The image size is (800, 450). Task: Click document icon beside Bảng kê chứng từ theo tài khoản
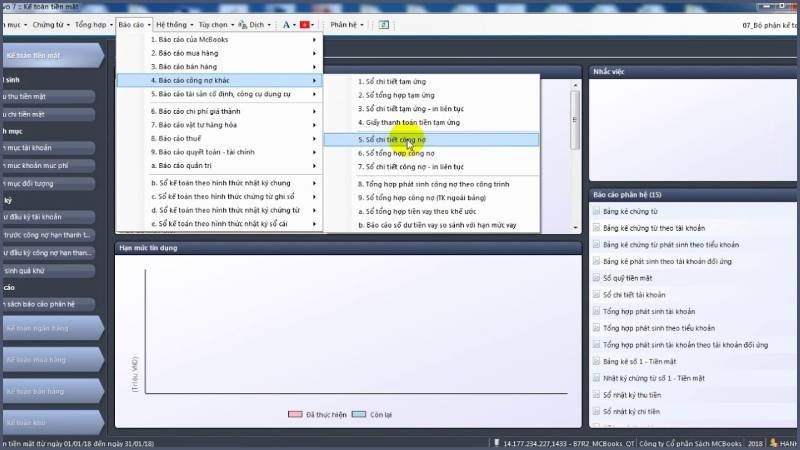(596, 228)
